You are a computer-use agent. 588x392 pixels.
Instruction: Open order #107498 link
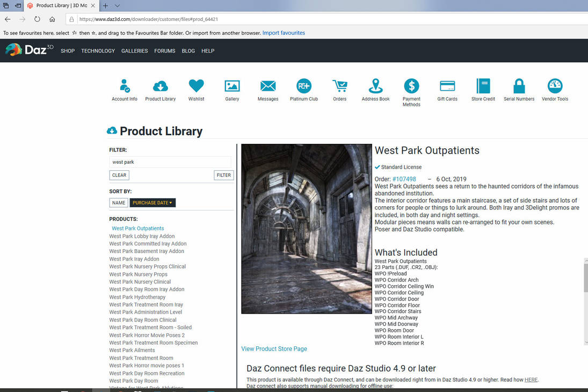click(404, 179)
